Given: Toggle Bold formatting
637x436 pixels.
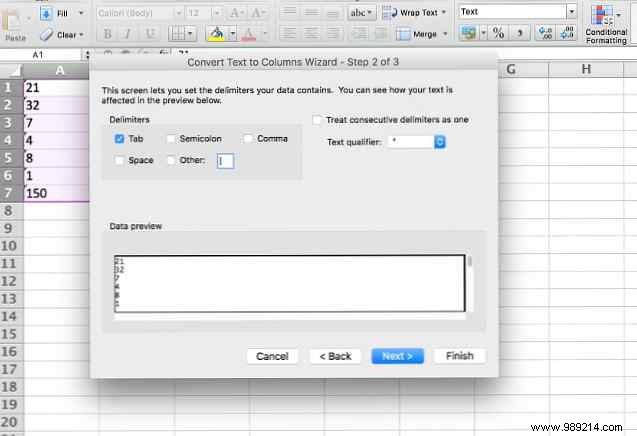Looking at the screenshot, I should tap(107, 34).
